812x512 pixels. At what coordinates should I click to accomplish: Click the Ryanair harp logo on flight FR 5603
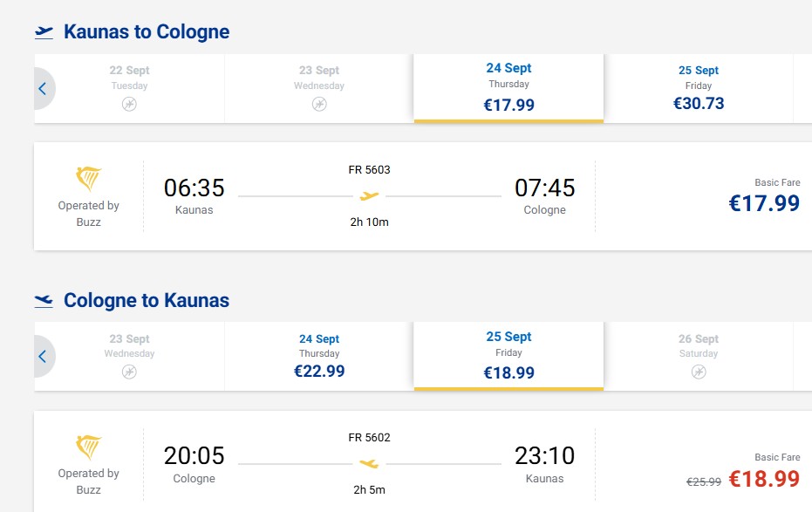click(89, 179)
